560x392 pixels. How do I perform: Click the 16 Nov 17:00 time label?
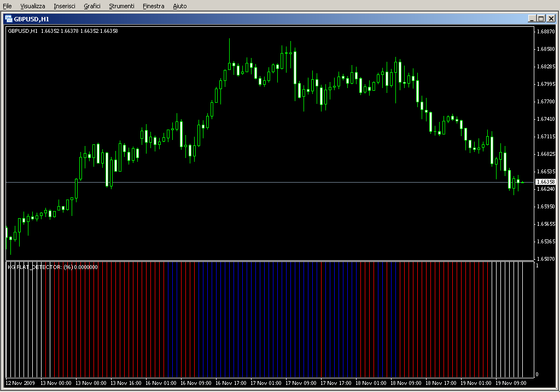pyautogui.click(x=231, y=383)
